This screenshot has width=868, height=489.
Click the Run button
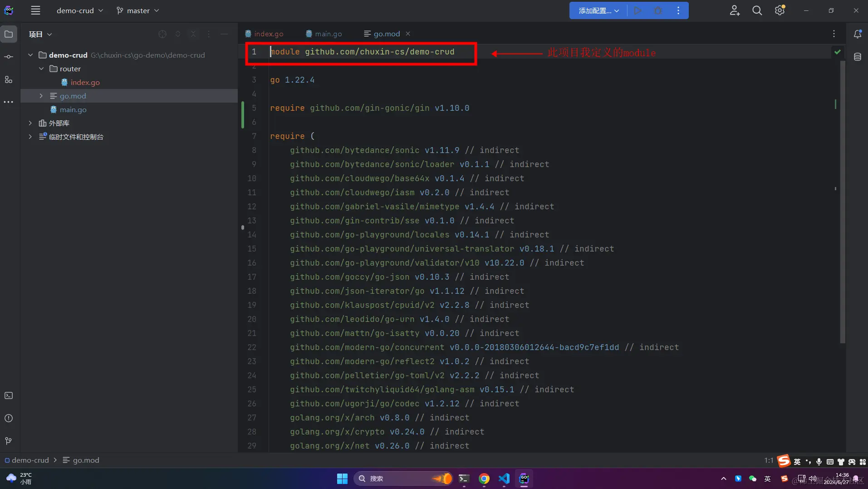(x=638, y=10)
